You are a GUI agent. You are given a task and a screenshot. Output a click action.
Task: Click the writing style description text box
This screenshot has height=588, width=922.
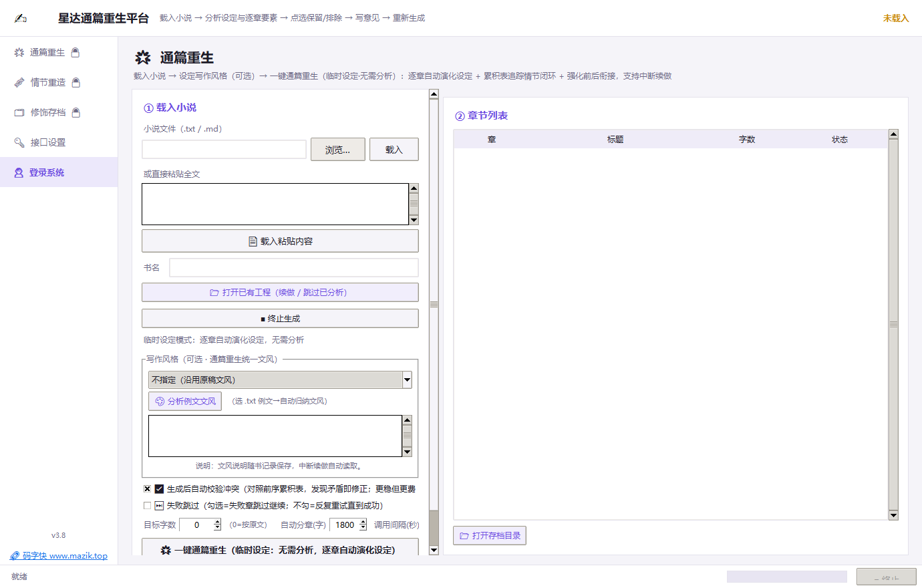click(x=275, y=436)
